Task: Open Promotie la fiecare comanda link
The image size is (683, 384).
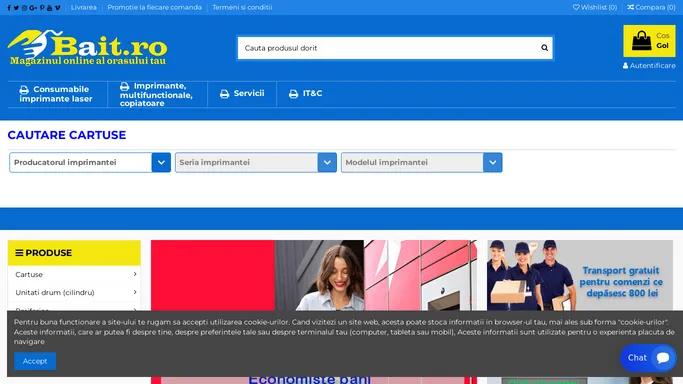Action: pos(154,7)
